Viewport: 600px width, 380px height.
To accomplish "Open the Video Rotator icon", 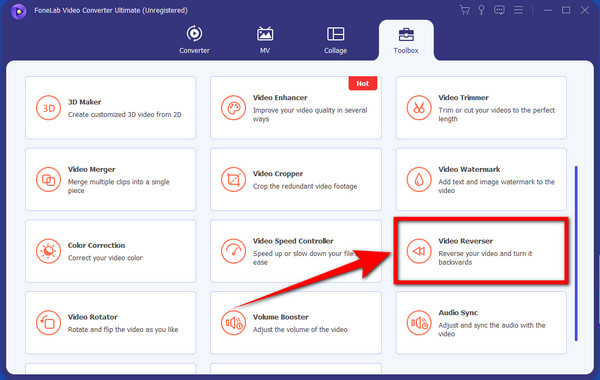I will (x=48, y=323).
